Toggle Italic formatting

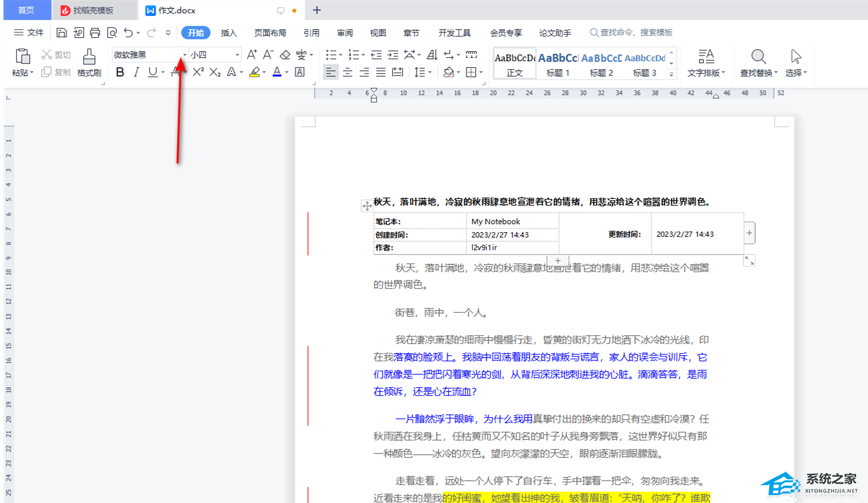136,72
